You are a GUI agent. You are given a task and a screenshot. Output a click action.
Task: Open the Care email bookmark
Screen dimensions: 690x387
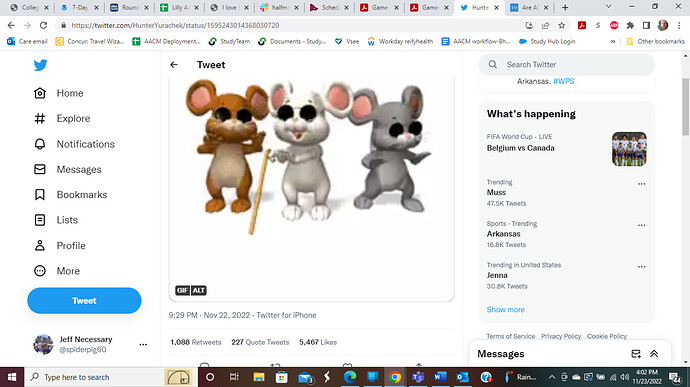click(27, 41)
